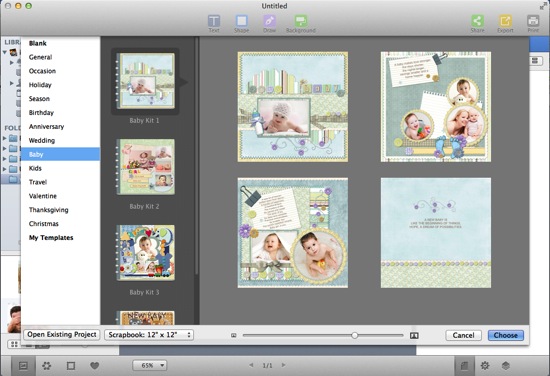
Task: Select the Baby Kit 3 template
Action: pyautogui.click(x=146, y=253)
